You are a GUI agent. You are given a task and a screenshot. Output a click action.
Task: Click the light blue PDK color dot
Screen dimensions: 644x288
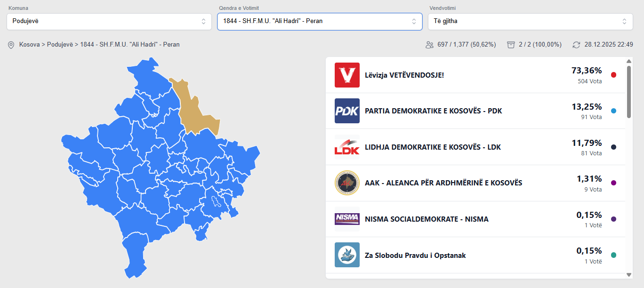(613, 111)
